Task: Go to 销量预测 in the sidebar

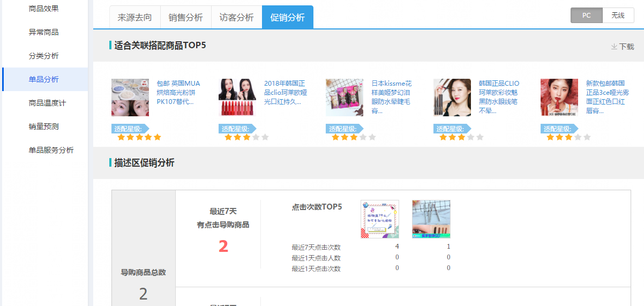Action: [44, 126]
